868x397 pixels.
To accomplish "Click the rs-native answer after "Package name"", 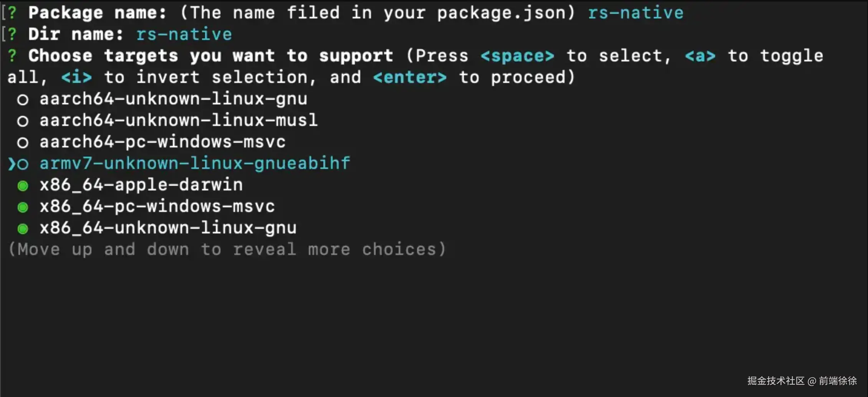I will pos(636,13).
